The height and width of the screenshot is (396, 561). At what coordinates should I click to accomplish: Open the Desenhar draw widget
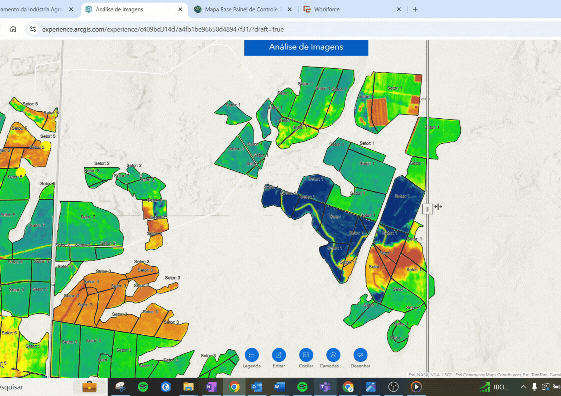coord(360,355)
